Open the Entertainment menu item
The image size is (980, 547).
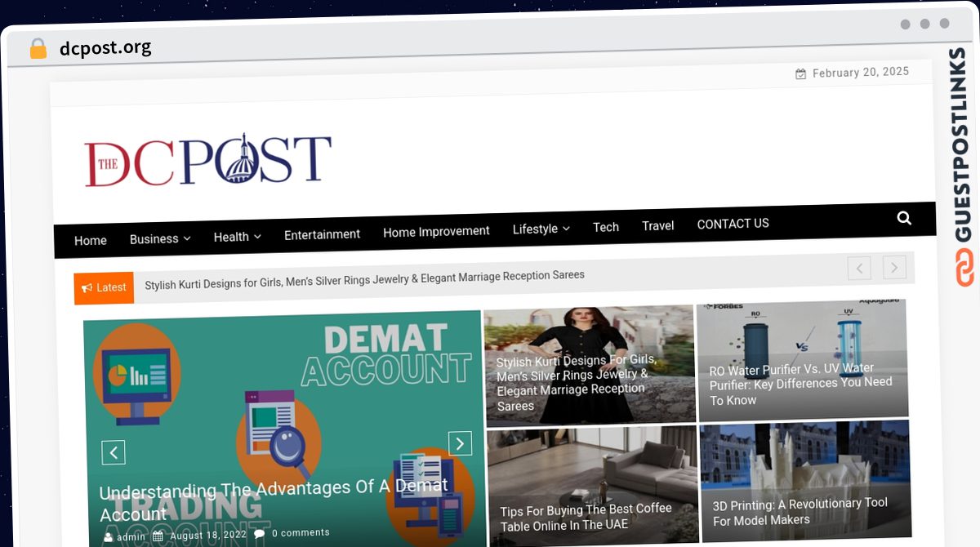coord(322,234)
